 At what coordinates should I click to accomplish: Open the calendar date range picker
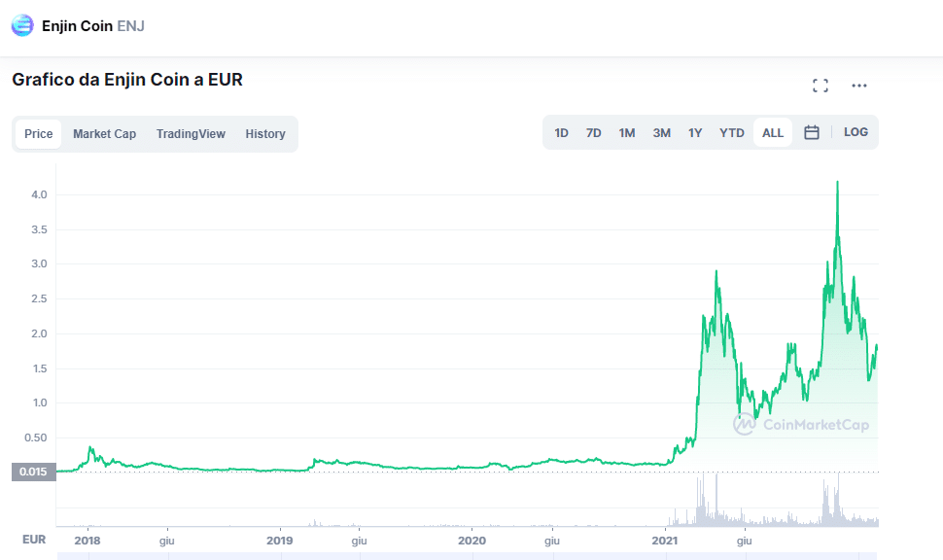[812, 132]
